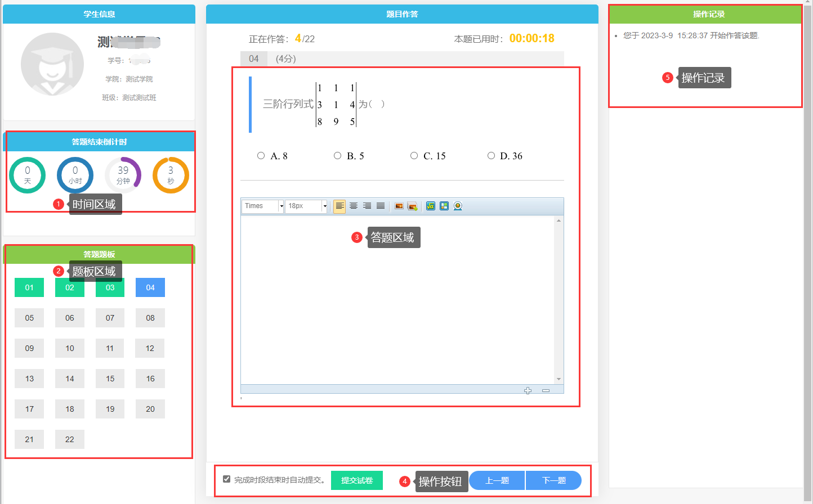Insert a math formula with the square-root icon
This screenshot has width=813, height=504.
431,206
